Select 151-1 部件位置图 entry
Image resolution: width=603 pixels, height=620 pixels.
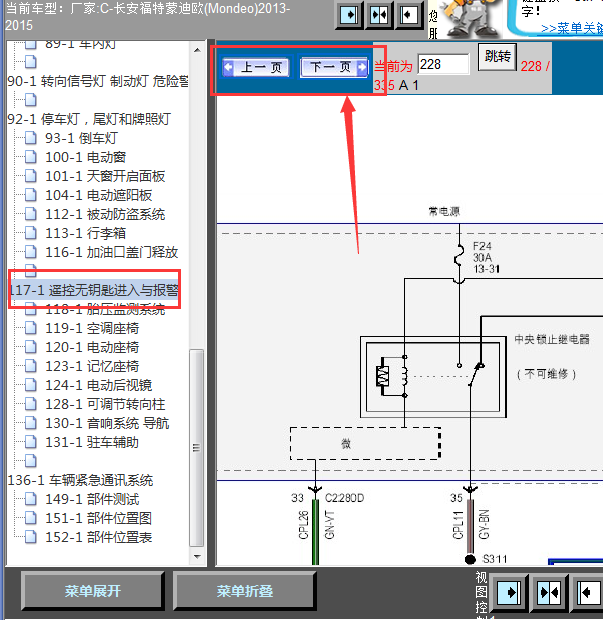coord(98,518)
